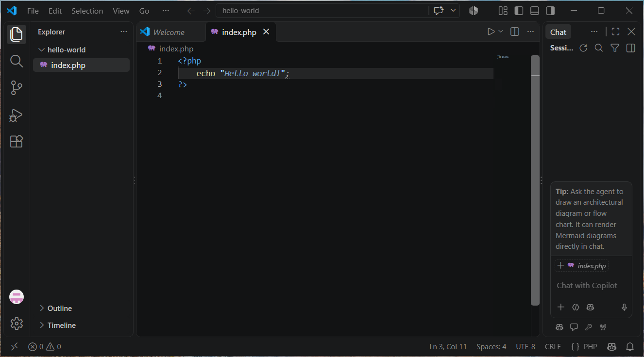Click the editor vertical scrollbar

(x=535, y=180)
